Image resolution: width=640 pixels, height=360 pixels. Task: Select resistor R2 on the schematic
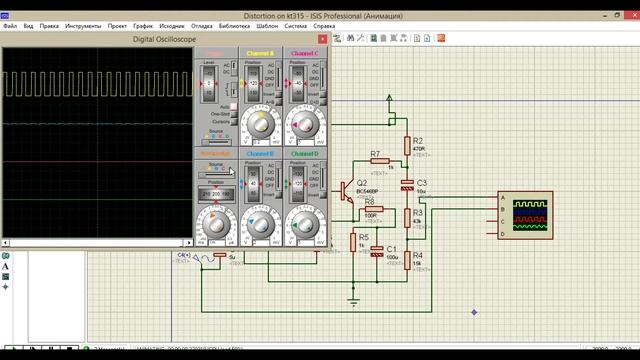click(x=407, y=146)
